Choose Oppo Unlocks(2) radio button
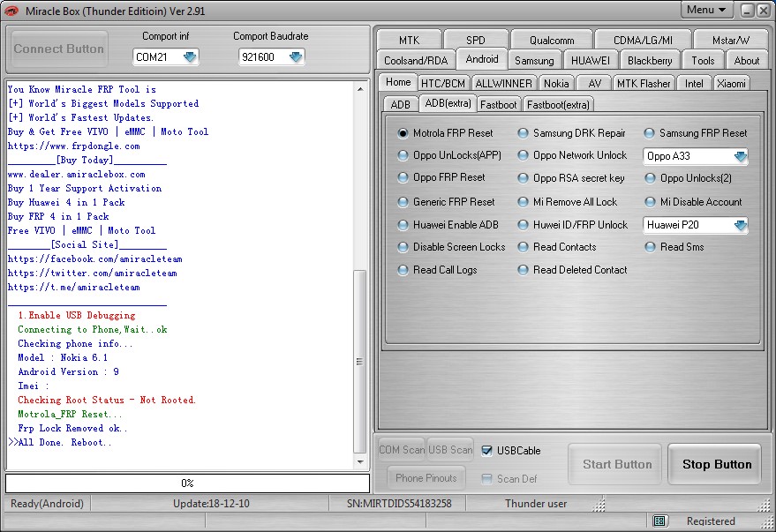 [649, 178]
